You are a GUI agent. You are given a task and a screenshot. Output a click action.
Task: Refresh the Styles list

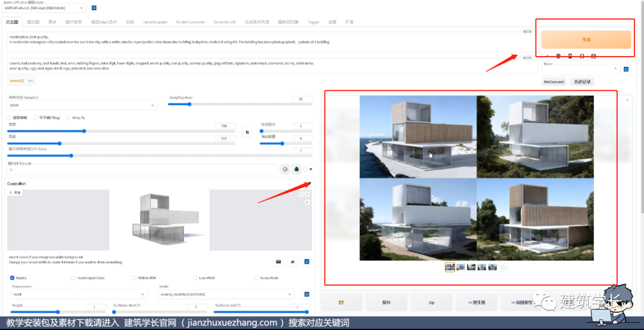tap(626, 69)
